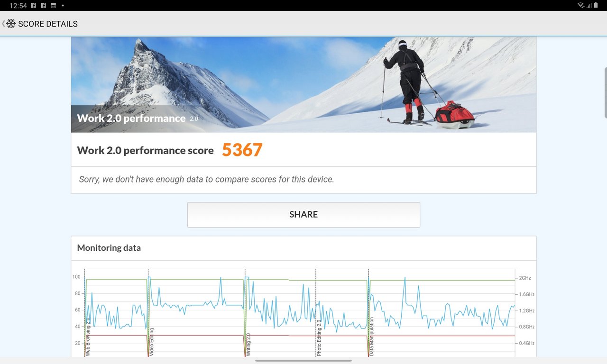Tap the bottom navigation gesture handle
Viewport: 607px width, 364px height.
(x=303, y=361)
